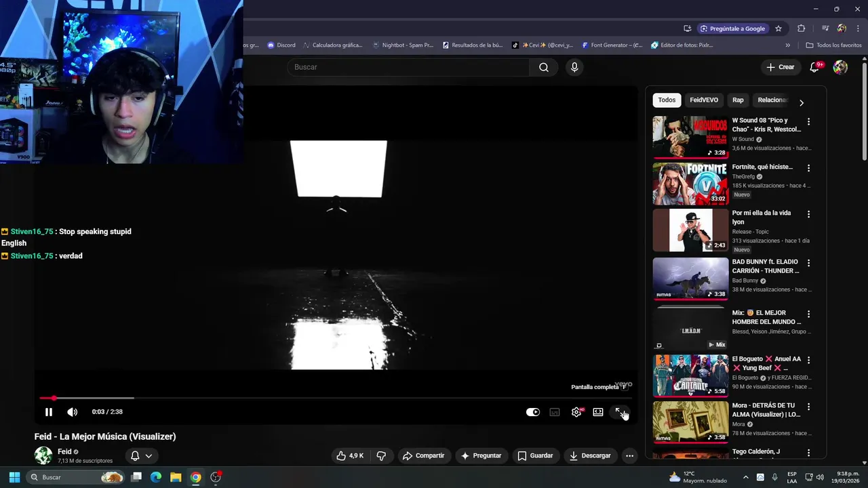
Task: Open Chrome three-dot menu
Action: pyautogui.click(x=857, y=28)
